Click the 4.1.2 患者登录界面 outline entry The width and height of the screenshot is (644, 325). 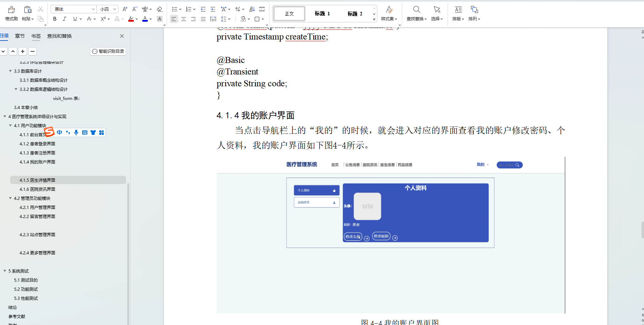tap(37, 143)
